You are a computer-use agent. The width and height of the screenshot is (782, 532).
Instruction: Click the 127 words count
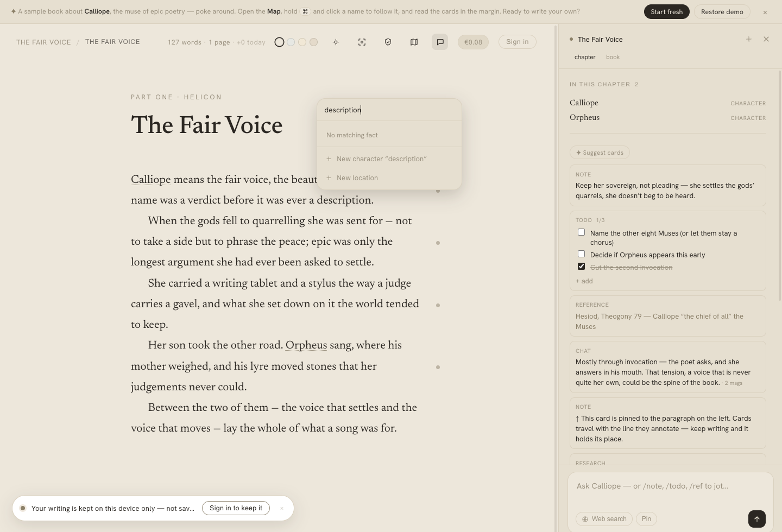[185, 42]
